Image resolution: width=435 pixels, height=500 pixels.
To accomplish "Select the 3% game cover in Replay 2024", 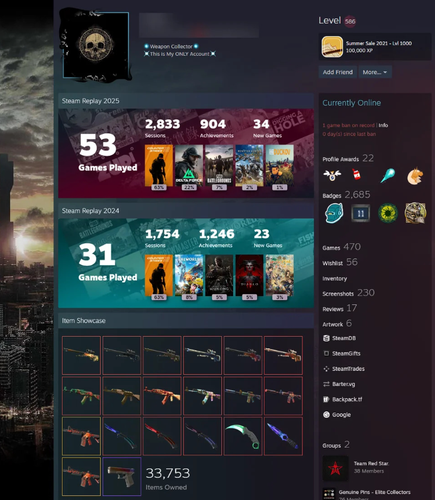I will [x=280, y=275].
